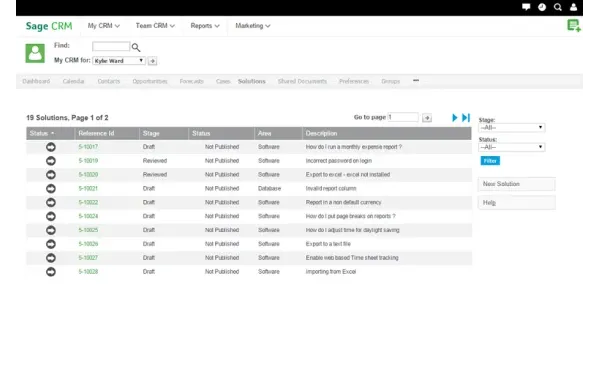600x375 pixels.
Task: Jump to the last page arrow
Action: coord(466,117)
